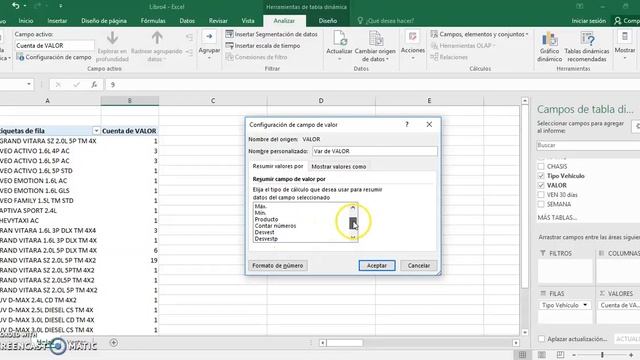Click the Relaciones button

pos(449,57)
